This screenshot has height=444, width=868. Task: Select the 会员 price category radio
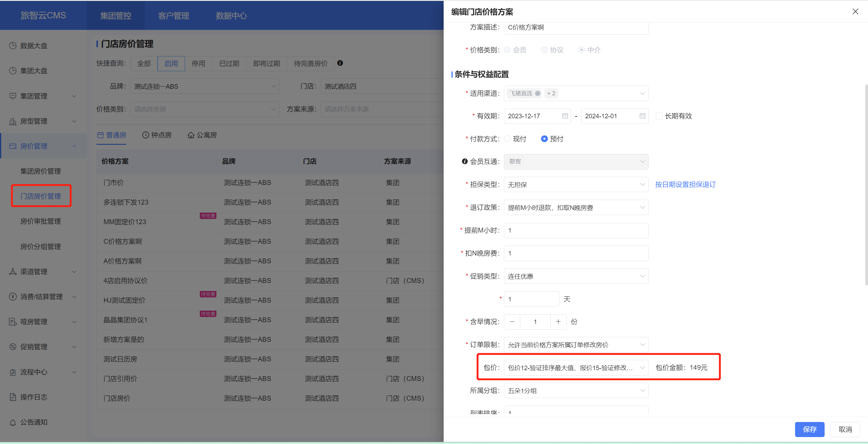(x=507, y=50)
